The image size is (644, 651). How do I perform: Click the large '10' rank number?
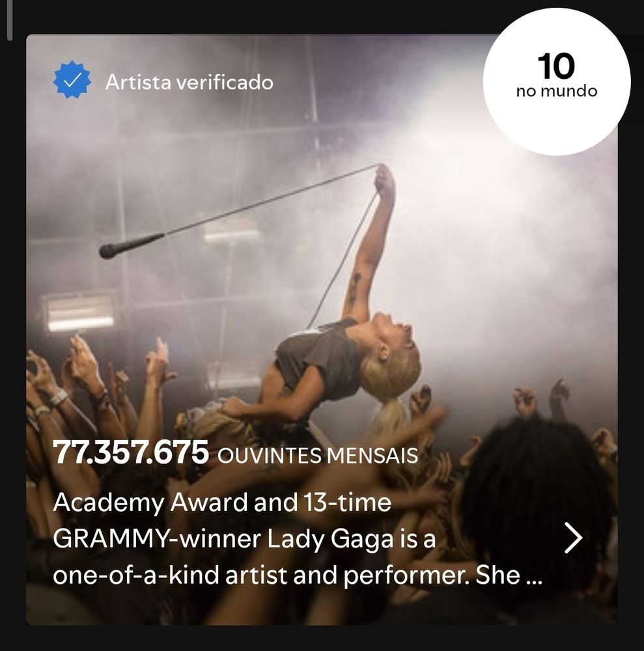556,66
